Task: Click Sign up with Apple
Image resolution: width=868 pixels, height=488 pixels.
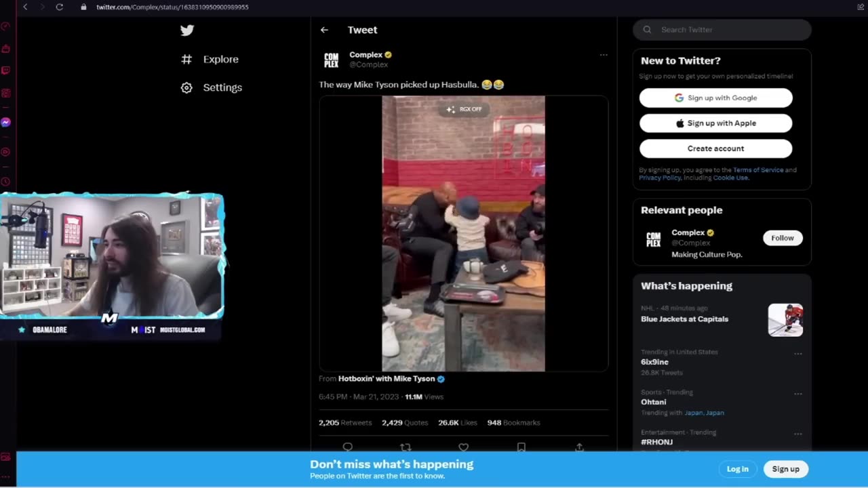Action: (x=715, y=123)
